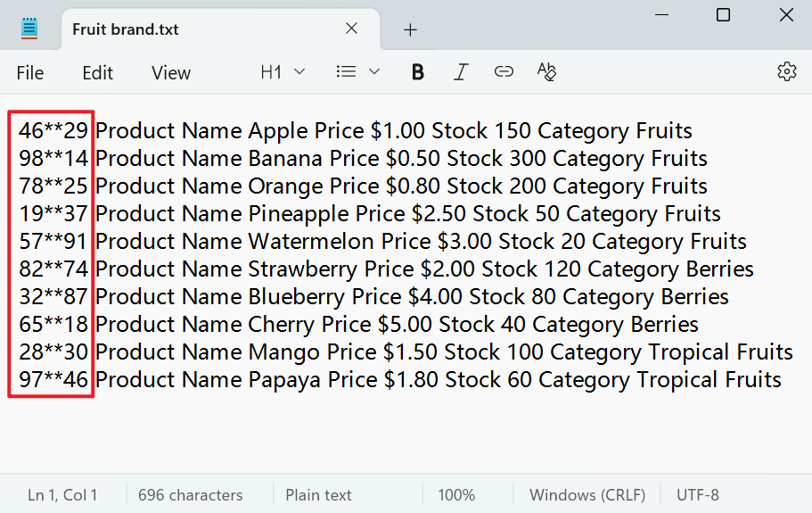Close the Fruit brand.txt tab
Image resolution: width=812 pixels, height=513 pixels.
(x=351, y=29)
